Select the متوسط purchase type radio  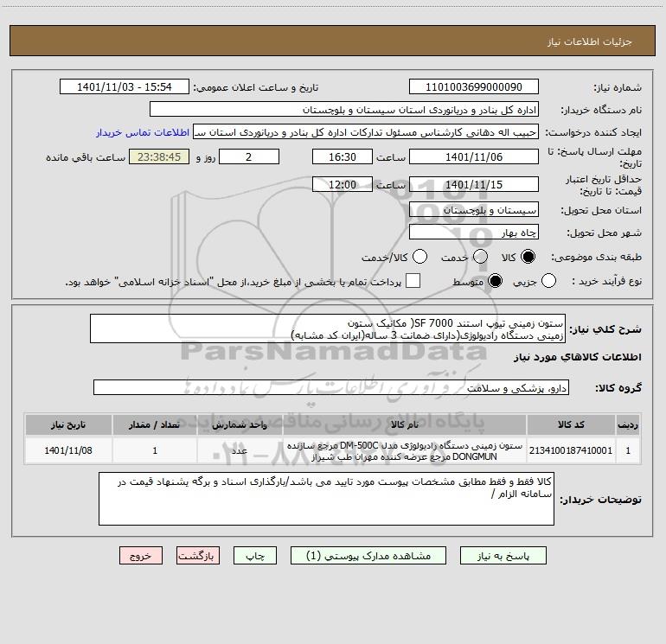495,281
